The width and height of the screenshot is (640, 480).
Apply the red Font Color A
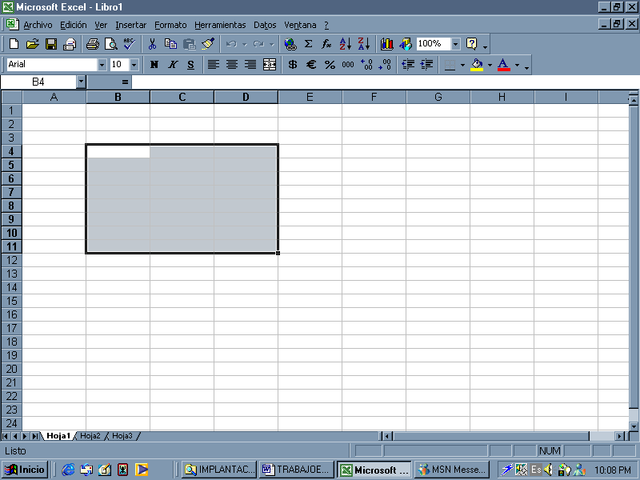504,64
